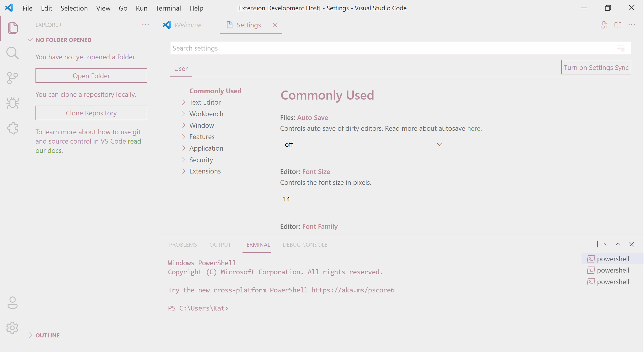Open Extensions view icon
Screen dimensions: 644x352
12,128
